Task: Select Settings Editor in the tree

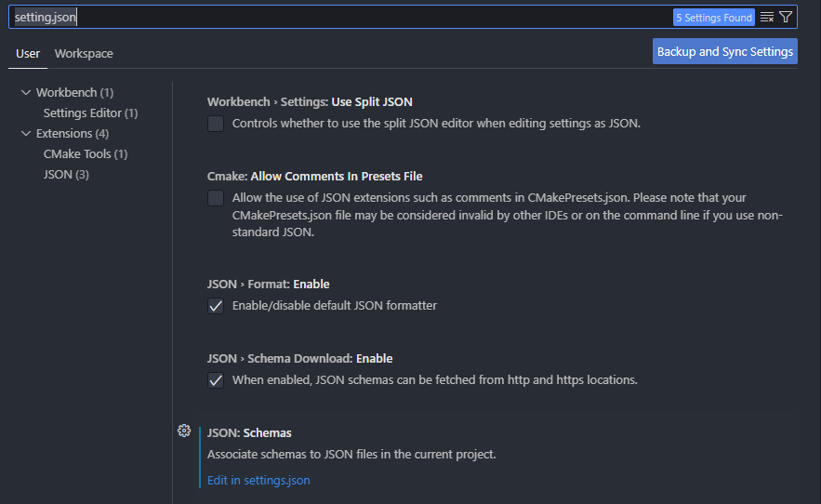Action: (90, 113)
